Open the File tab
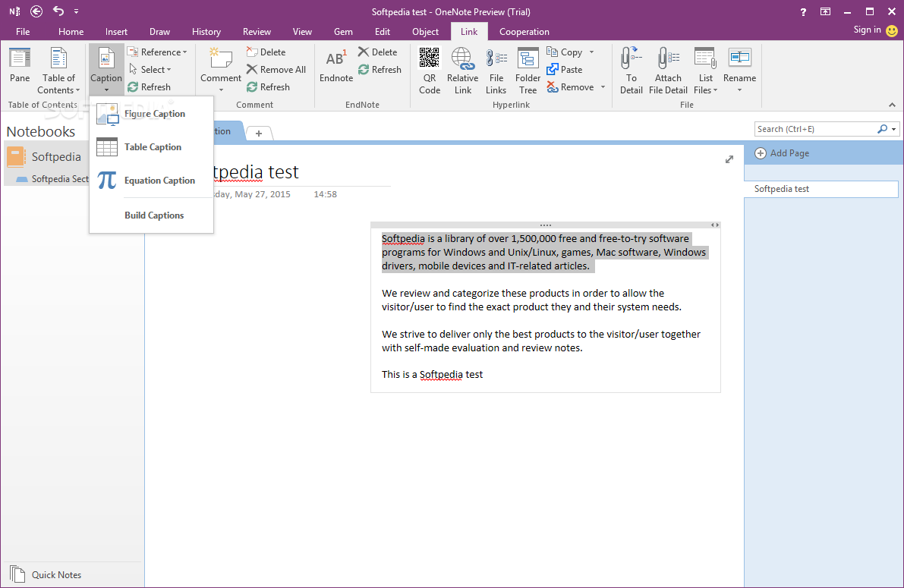This screenshot has height=588, width=904. pyautogui.click(x=23, y=32)
